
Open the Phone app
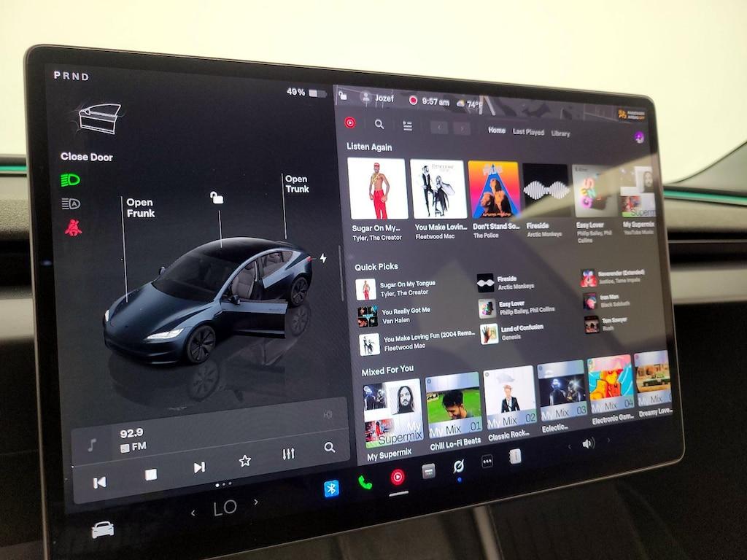(x=365, y=483)
